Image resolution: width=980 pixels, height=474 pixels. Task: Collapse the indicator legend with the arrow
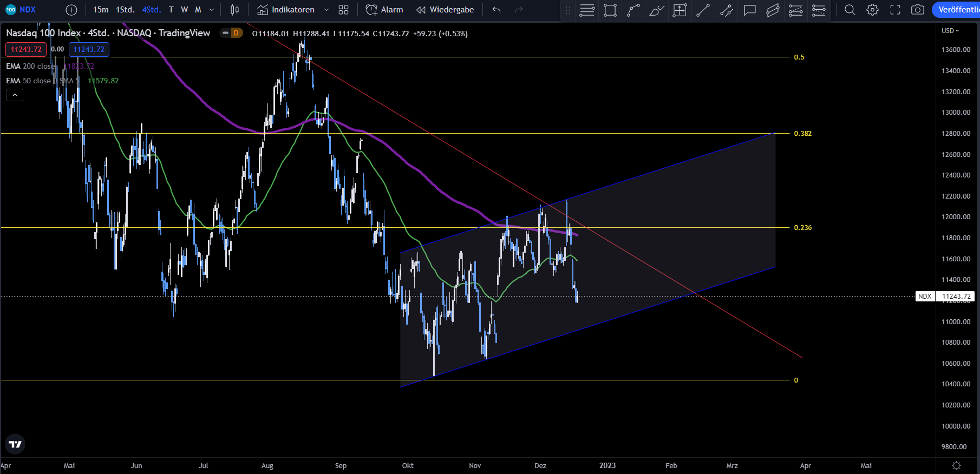[15, 95]
